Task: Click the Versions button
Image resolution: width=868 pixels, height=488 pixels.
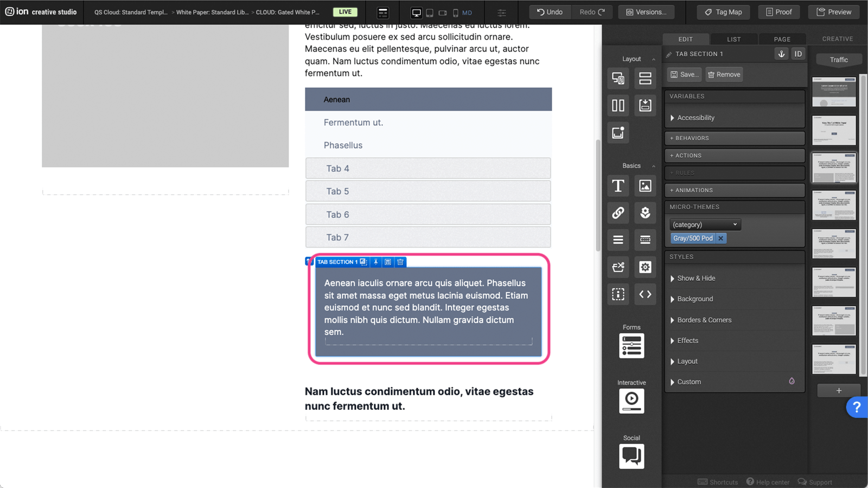Action: point(646,12)
